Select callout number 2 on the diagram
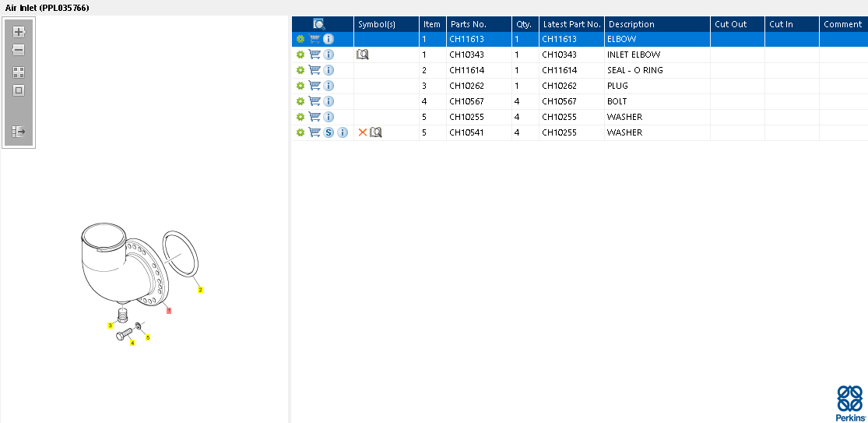The width and height of the screenshot is (868, 423). pyautogui.click(x=200, y=290)
